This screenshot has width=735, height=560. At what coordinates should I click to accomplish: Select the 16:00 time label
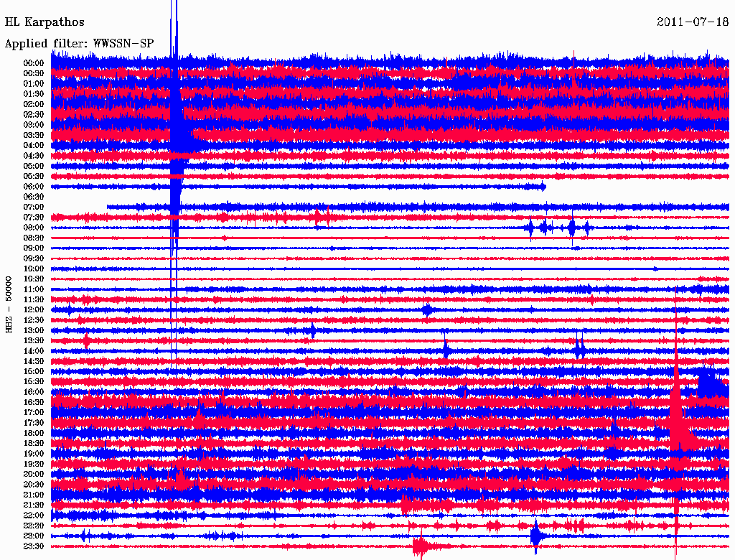(x=34, y=391)
